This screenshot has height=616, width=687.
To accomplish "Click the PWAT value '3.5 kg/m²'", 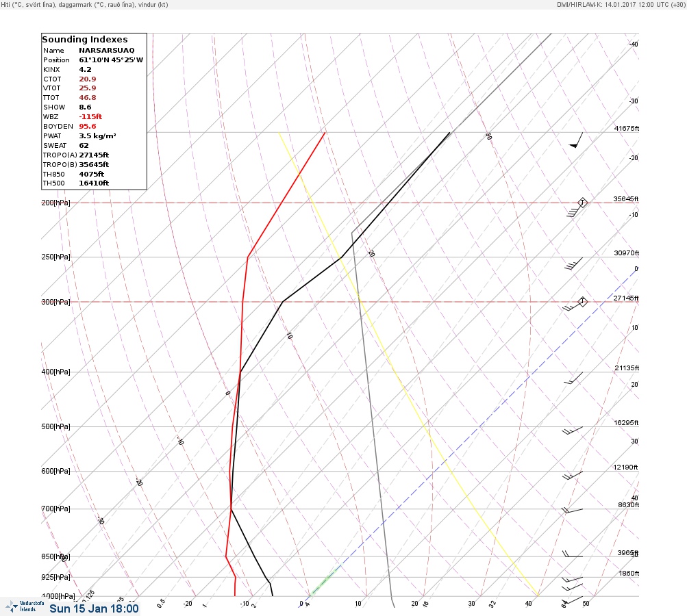I will [x=97, y=136].
